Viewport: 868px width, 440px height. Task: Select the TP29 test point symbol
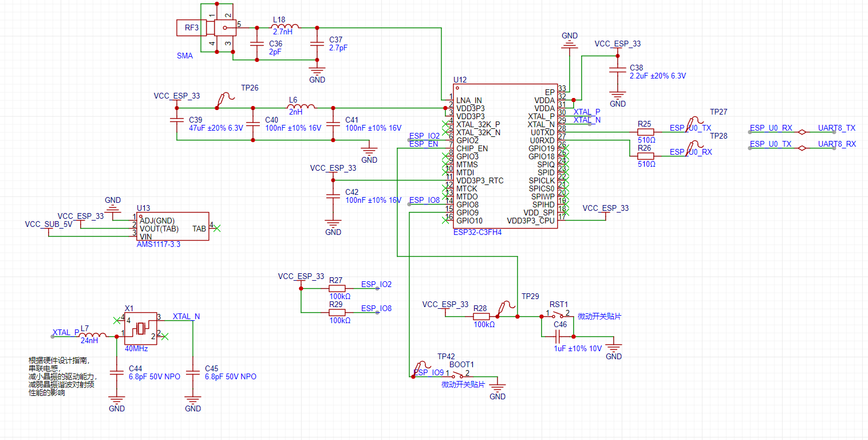click(506, 307)
